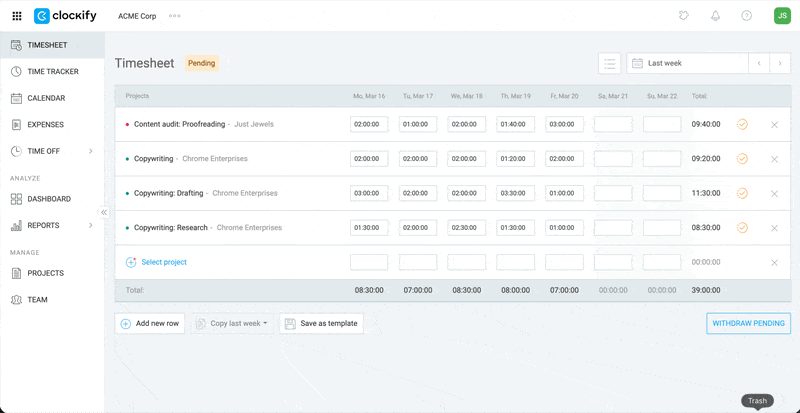Click the Select project link

coord(163,262)
